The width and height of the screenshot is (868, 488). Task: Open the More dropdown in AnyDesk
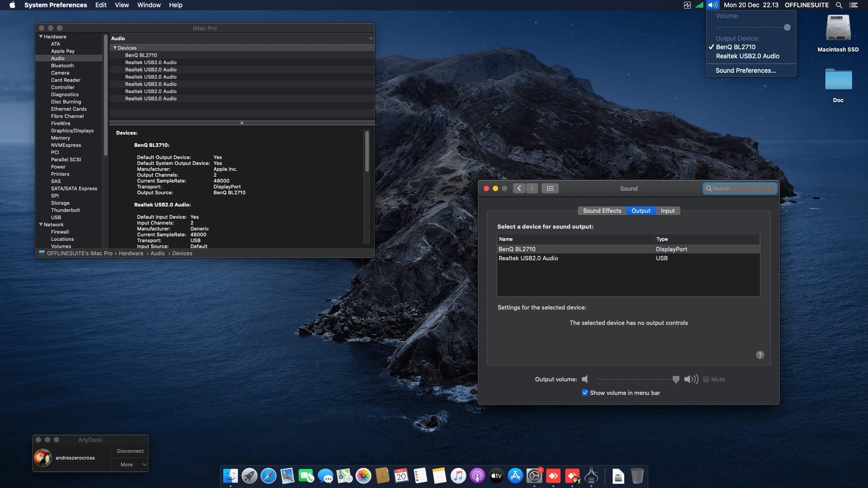pos(130,465)
